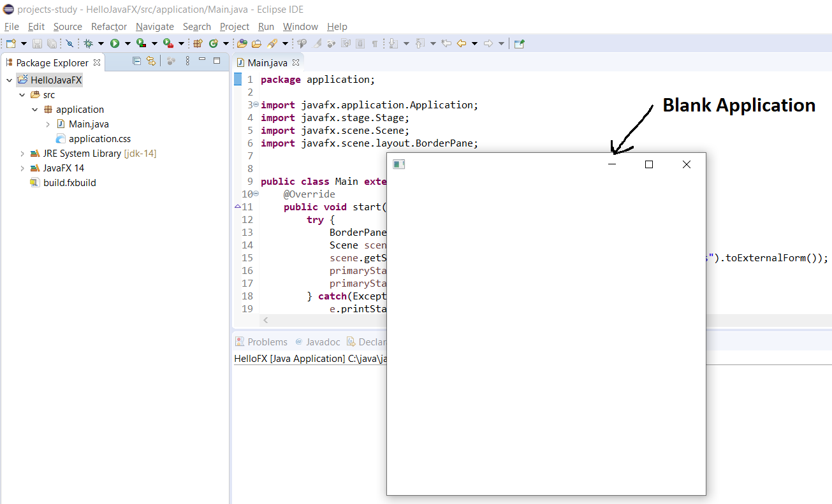Open the Help menu
832x504 pixels.
click(x=337, y=26)
